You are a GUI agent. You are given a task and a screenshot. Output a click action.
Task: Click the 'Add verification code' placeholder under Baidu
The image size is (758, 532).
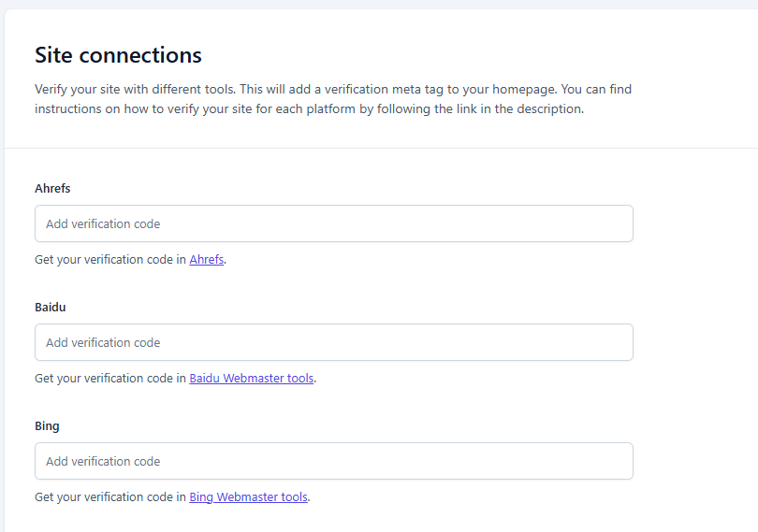pos(103,343)
